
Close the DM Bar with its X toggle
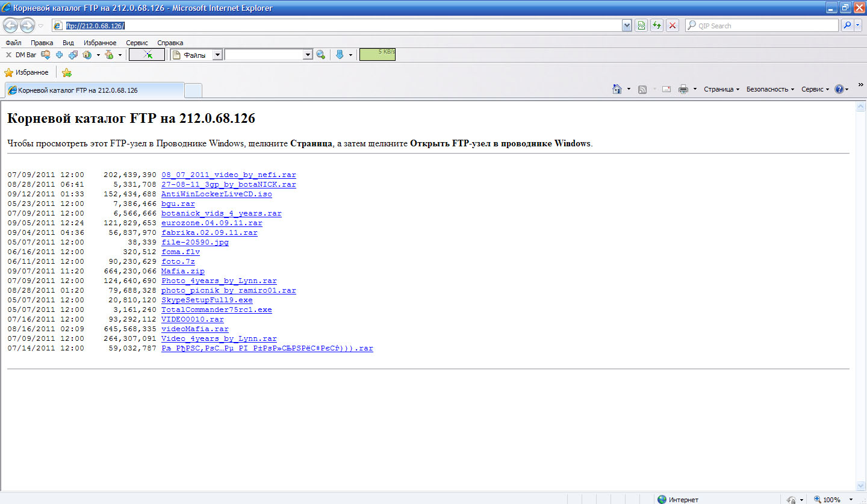point(8,54)
